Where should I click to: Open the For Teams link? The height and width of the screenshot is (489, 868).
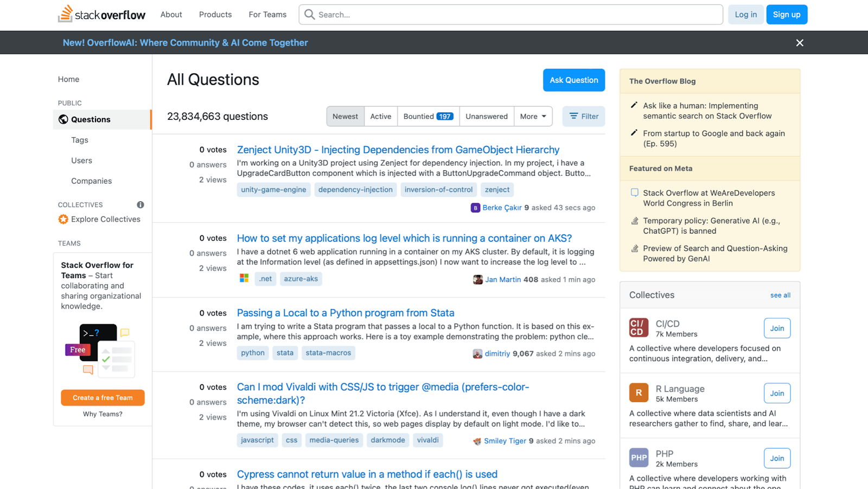point(267,15)
